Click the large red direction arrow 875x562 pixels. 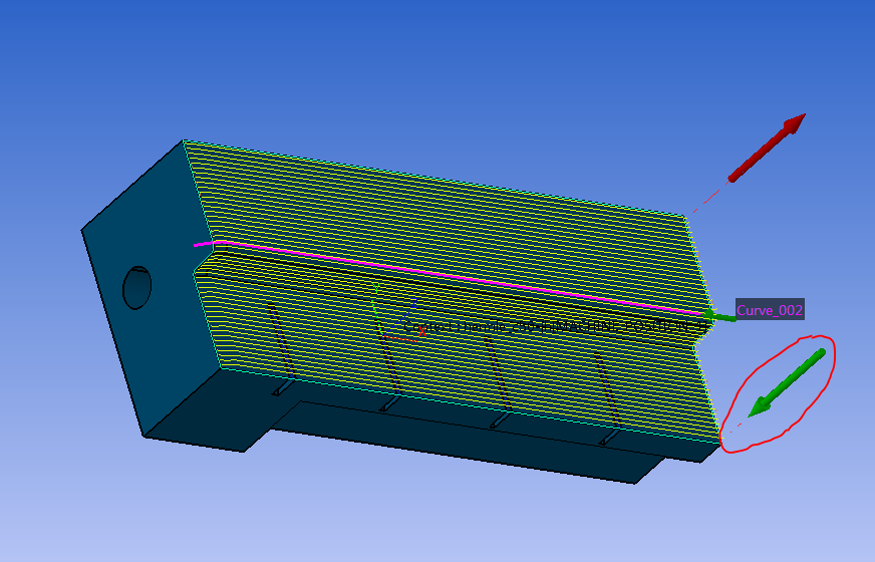(x=767, y=148)
